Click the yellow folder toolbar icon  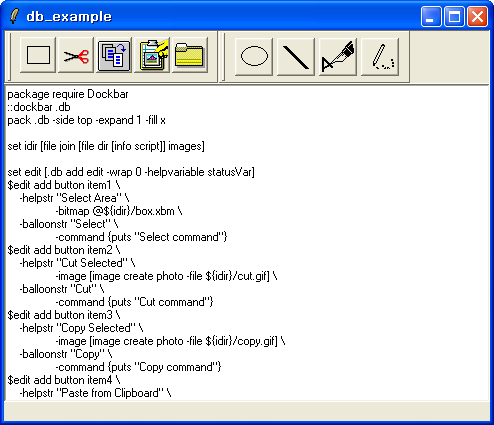(189, 55)
